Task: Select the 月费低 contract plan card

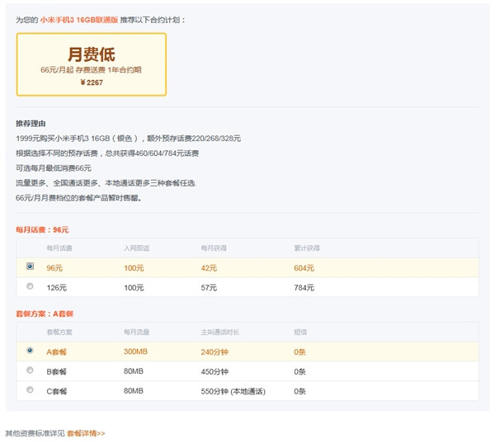Action: 92,64
